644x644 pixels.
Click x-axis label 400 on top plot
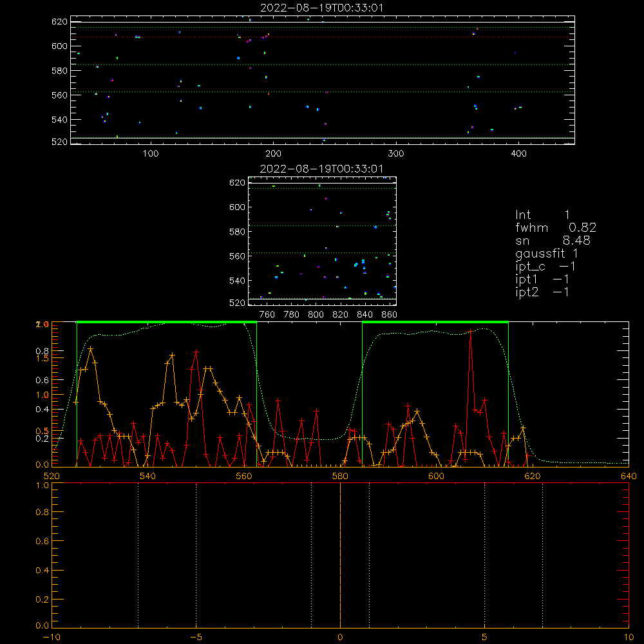[x=518, y=154]
